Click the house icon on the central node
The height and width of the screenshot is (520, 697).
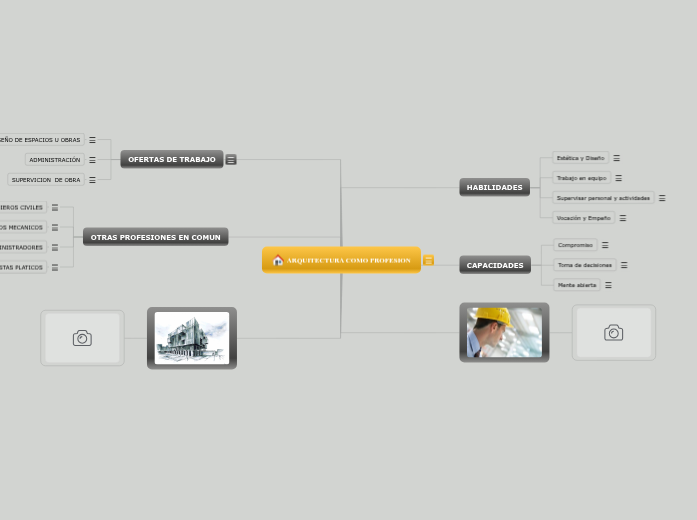(x=278, y=260)
